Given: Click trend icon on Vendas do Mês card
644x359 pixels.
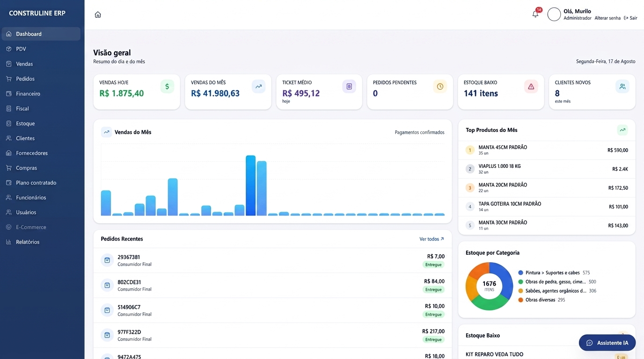Looking at the screenshot, I should [258, 86].
